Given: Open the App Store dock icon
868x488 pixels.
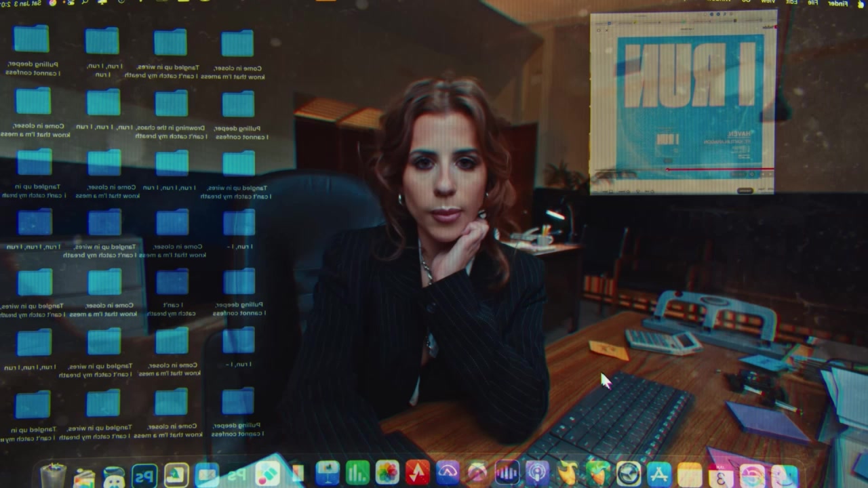Looking at the screenshot, I should click(x=658, y=474).
